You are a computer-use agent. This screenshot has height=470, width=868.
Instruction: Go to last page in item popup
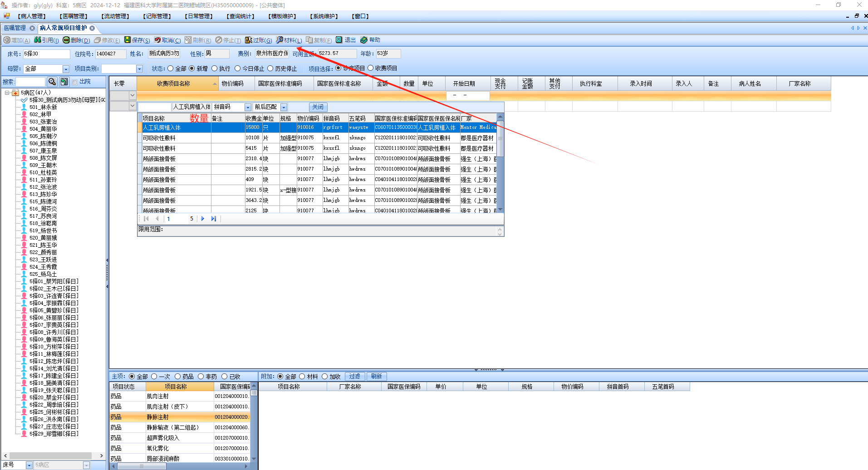(214, 219)
